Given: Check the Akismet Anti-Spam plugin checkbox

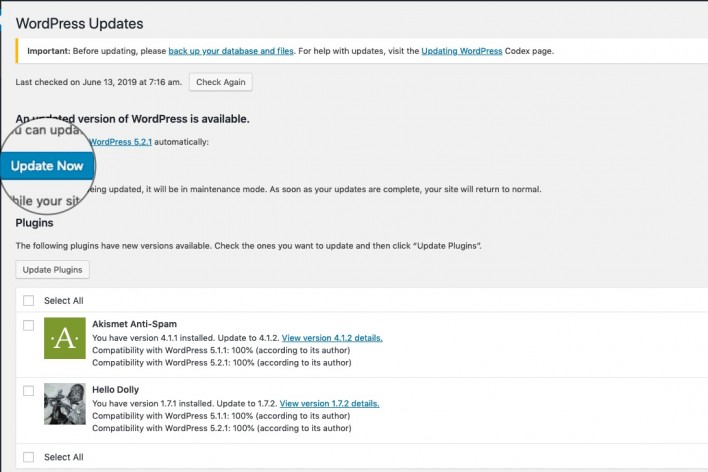Looking at the screenshot, I should point(28,325).
